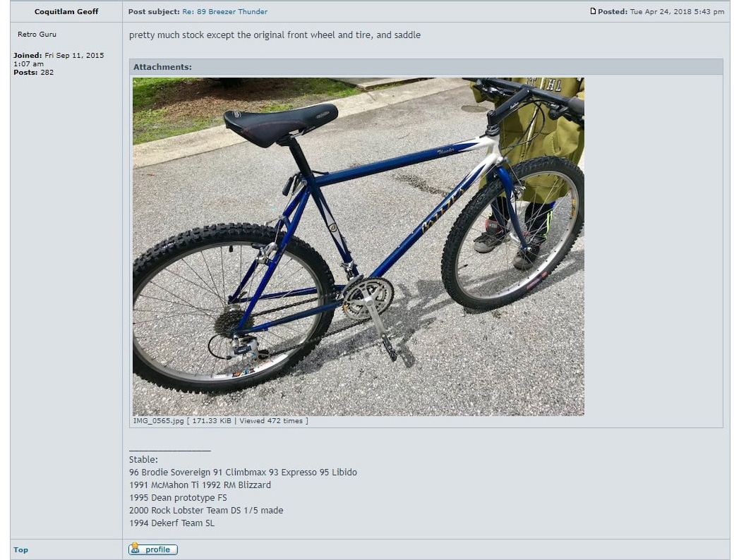The width and height of the screenshot is (734, 560).
Task: Click the Coquitlam Geoff username
Action: 66,12
